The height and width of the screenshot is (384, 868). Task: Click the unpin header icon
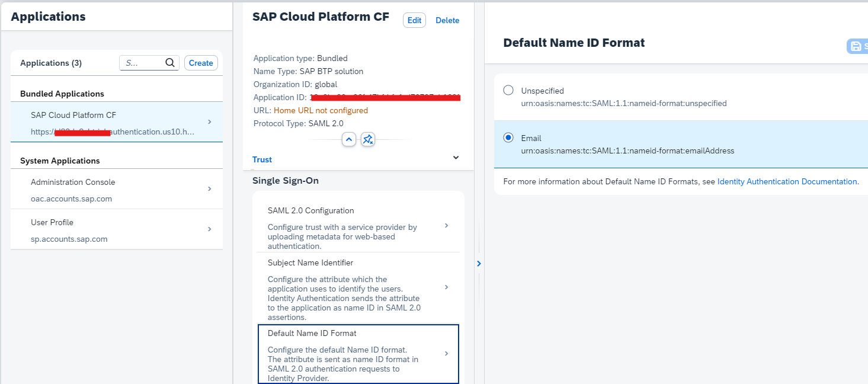pos(368,139)
